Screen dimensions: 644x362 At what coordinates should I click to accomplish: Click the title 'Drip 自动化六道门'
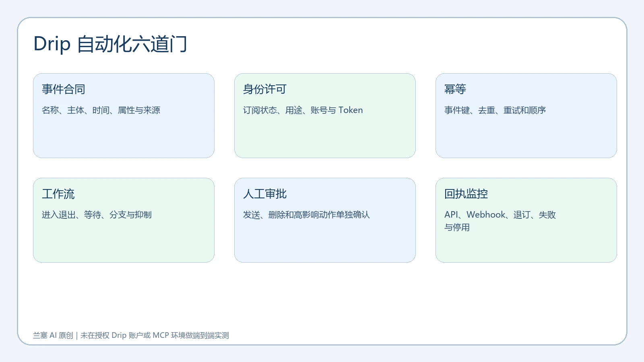tap(110, 44)
